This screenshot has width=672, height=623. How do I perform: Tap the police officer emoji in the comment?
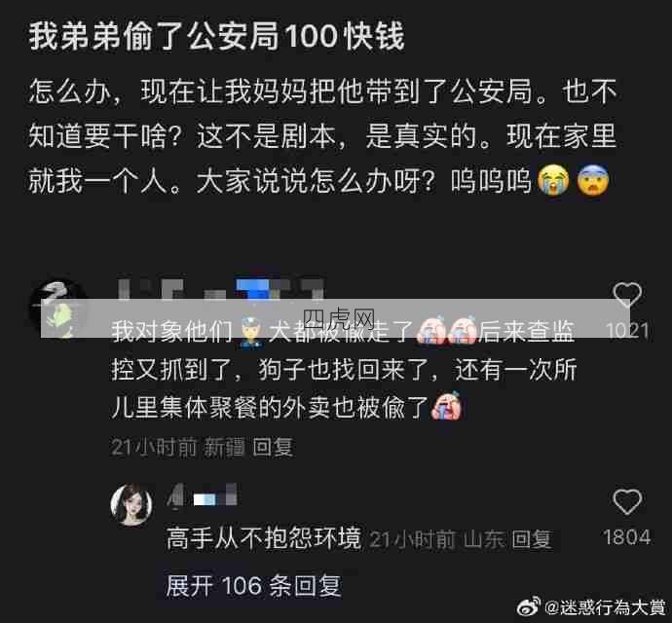250,333
